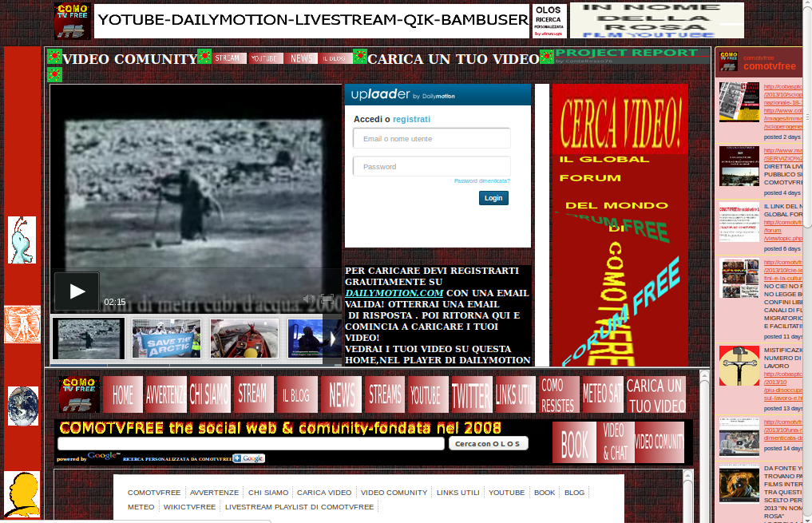Advance the video thumbnail carousel with the arrow
The image size is (812, 523).
pos(332,339)
